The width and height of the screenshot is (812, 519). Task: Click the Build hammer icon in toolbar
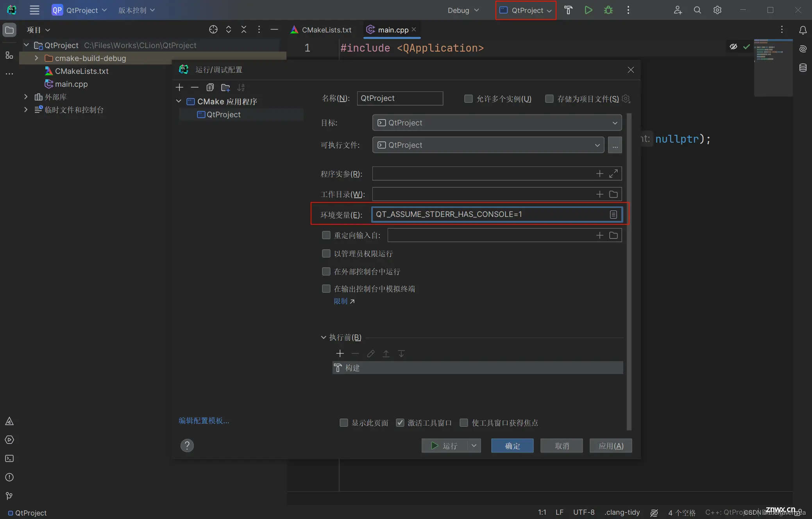click(568, 10)
